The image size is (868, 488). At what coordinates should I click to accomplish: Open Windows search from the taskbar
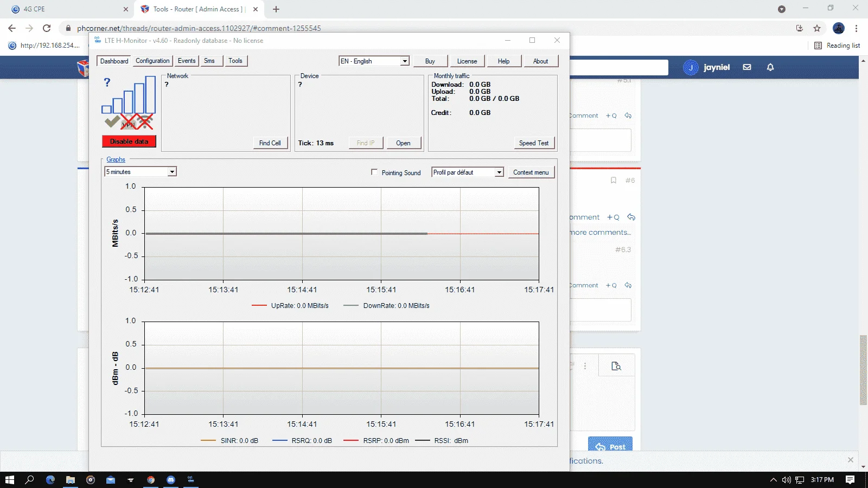click(30, 480)
